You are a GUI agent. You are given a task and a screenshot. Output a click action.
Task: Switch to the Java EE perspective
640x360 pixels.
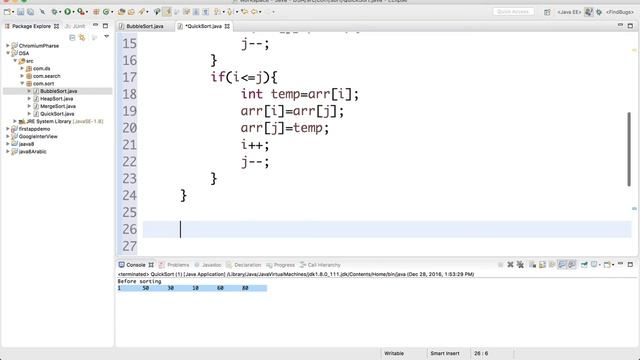pyautogui.click(x=569, y=12)
